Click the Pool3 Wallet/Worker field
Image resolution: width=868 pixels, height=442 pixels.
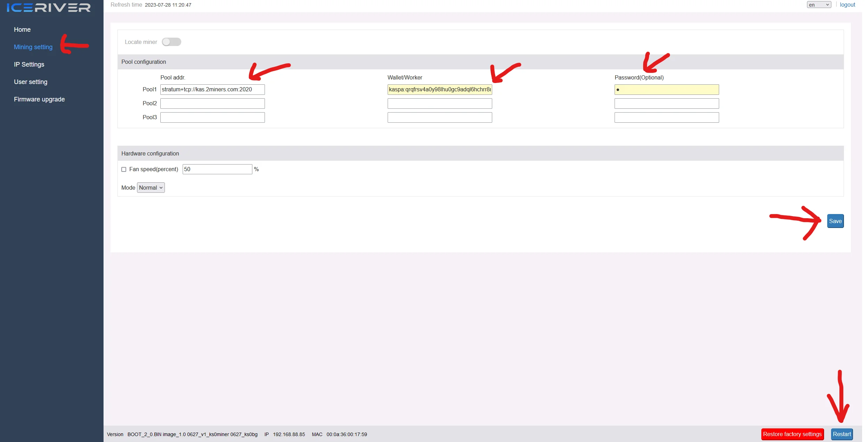point(439,117)
